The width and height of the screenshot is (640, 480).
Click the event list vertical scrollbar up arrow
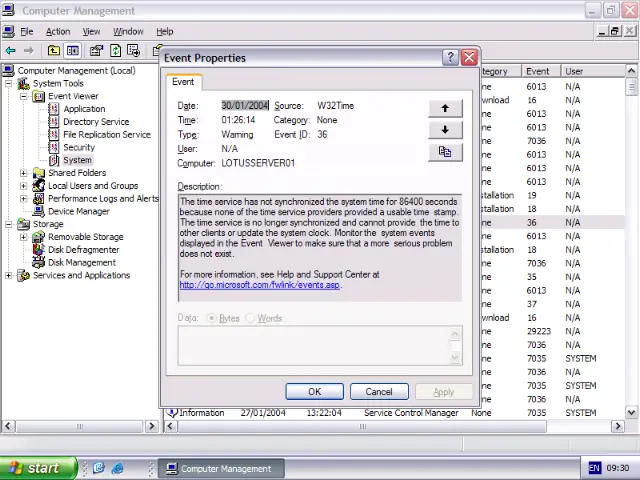(x=631, y=71)
